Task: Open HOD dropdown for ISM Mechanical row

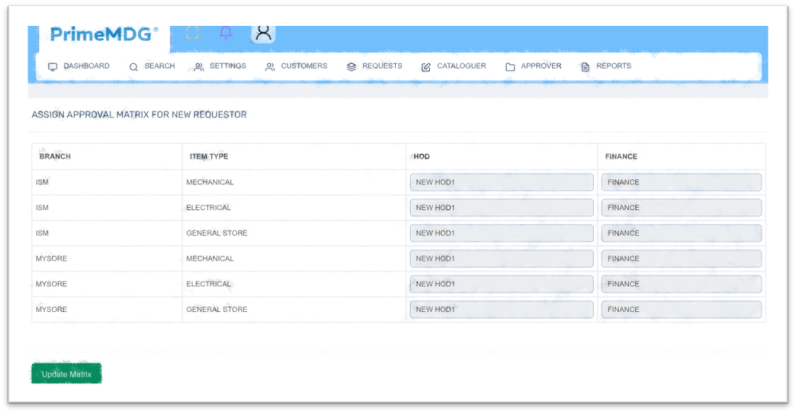Action: tap(501, 182)
